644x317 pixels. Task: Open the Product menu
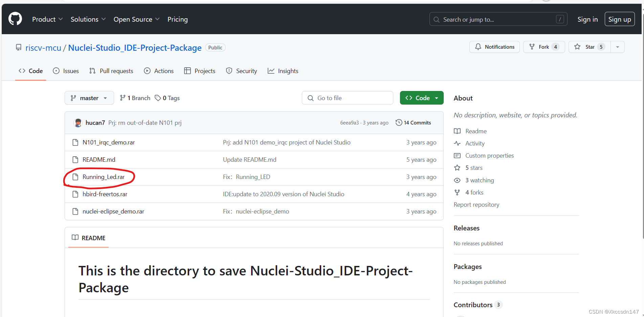pos(47,19)
